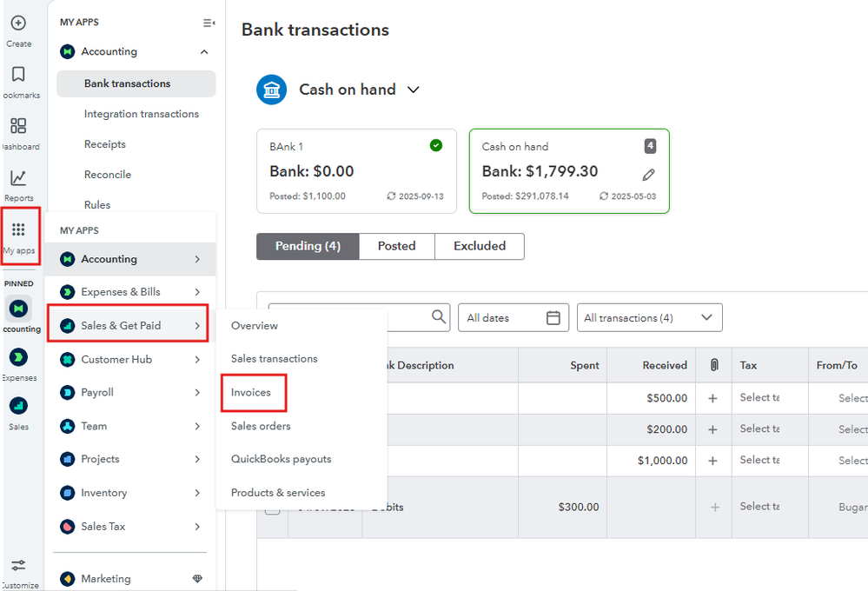Image resolution: width=868 pixels, height=591 pixels.
Task: Open Rules menu item
Action: pos(96,205)
